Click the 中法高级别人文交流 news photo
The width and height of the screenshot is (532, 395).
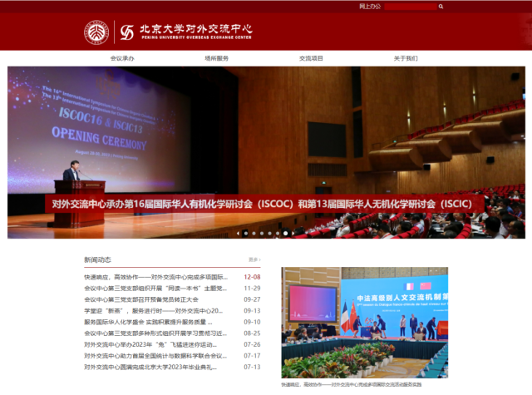pyautogui.click(x=365, y=323)
